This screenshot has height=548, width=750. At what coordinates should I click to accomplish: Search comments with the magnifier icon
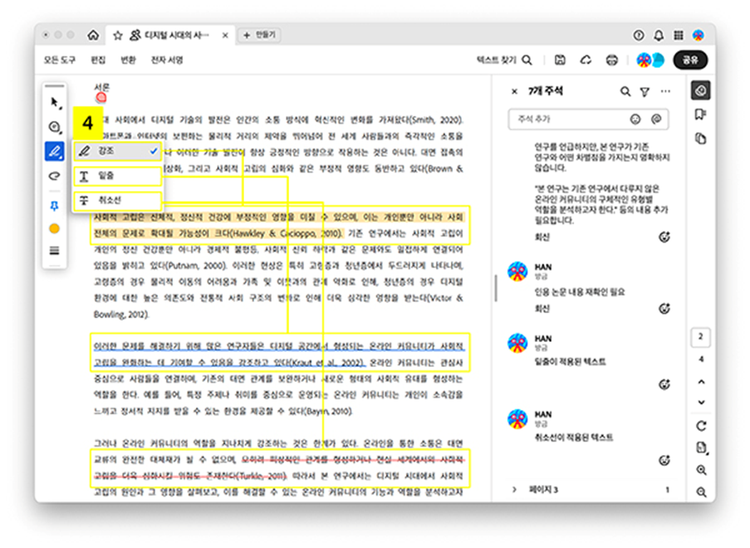[625, 91]
